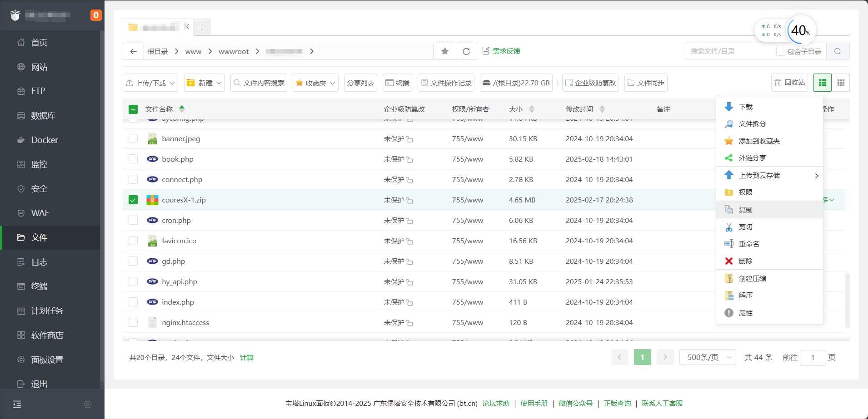Image resolution: width=868 pixels, height=419 pixels.
Task: Check the book.php row checkbox
Action: [x=133, y=159]
